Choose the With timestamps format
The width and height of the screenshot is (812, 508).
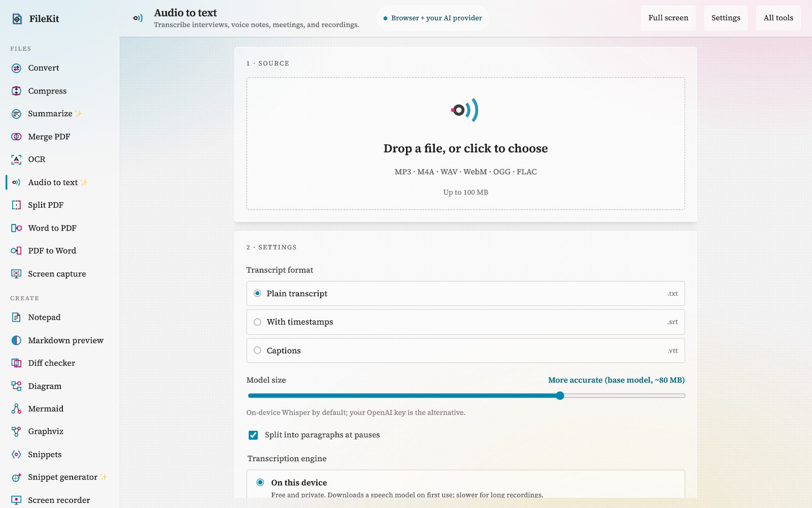(465, 322)
